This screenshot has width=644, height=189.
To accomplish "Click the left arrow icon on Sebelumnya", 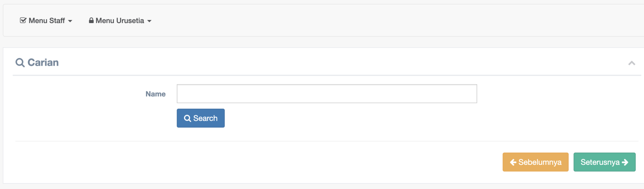I will [x=513, y=162].
